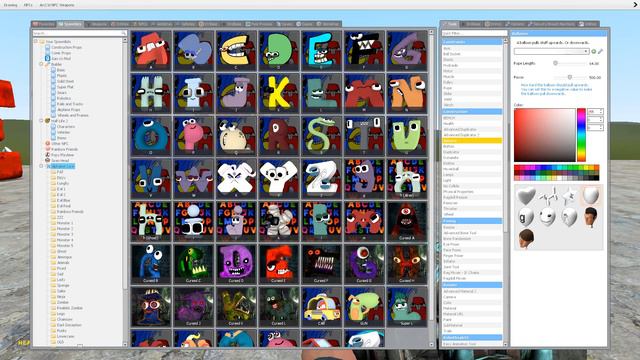This screenshot has height=360, width=640.
Task: Choose the plain round balloon model
Action: coord(590,196)
